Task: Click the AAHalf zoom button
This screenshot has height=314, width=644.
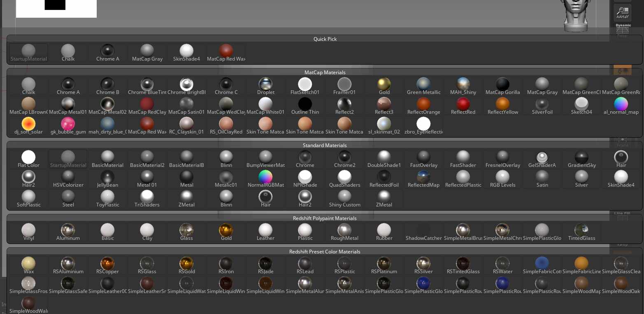Action: pos(622,13)
